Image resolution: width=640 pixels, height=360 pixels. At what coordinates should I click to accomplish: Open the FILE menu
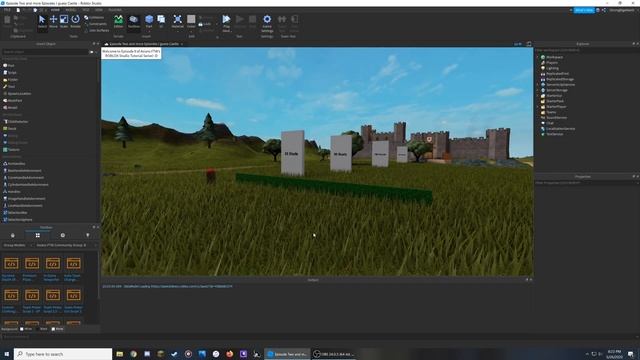point(7,10)
